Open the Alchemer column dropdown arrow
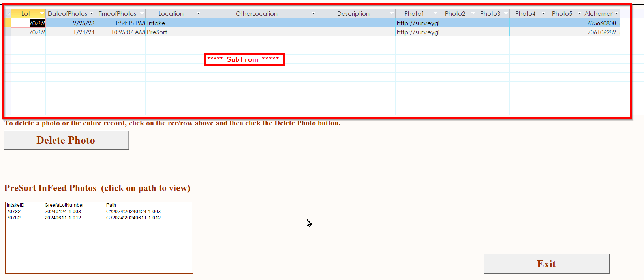This screenshot has height=280, width=644. pyautogui.click(x=617, y=13)
